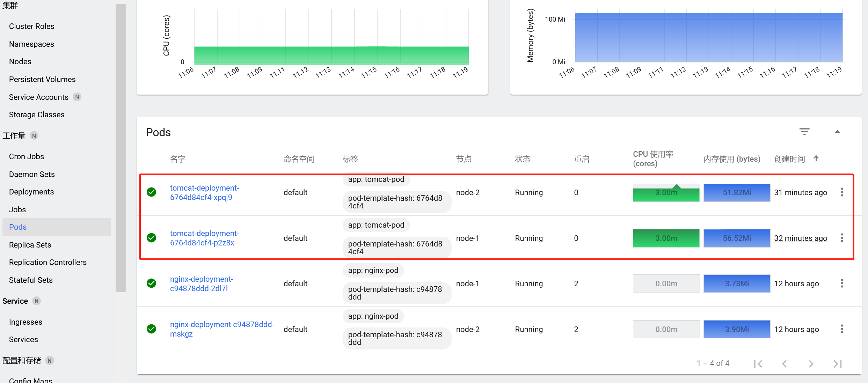Viewport: 868px width, 383px height.
Task: Click the Pods table filter icon
Action: (804, 132)
